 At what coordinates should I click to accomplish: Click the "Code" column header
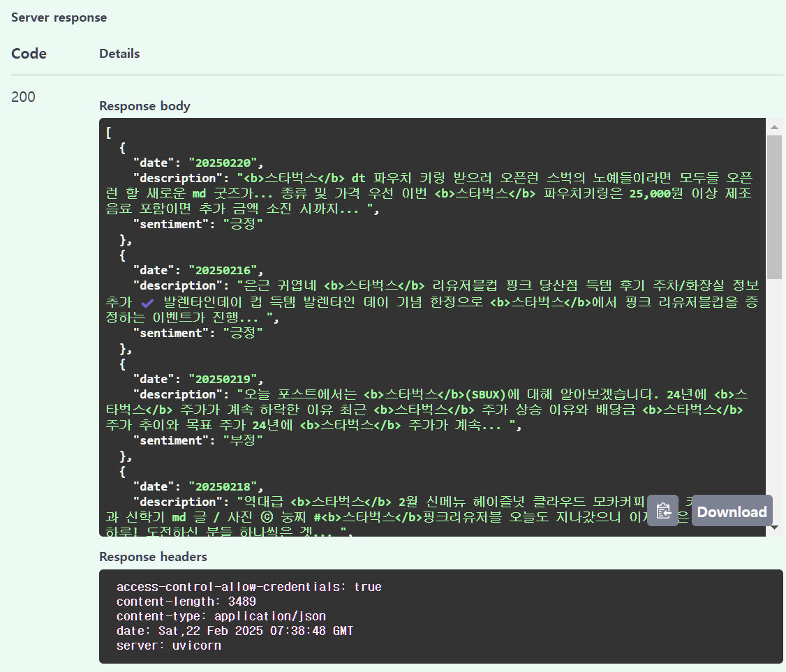pos(29,54)
